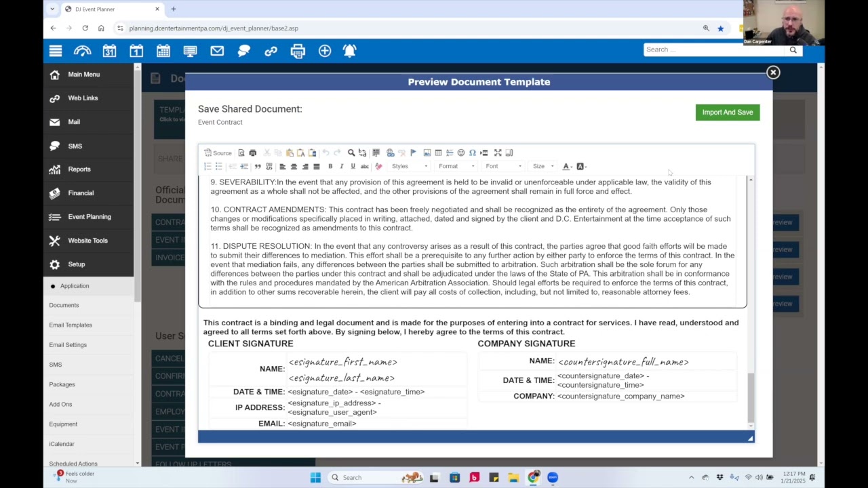868x488 pixels.
Task: Open the month calendar 31 icon
Action: tap(109, 51)
